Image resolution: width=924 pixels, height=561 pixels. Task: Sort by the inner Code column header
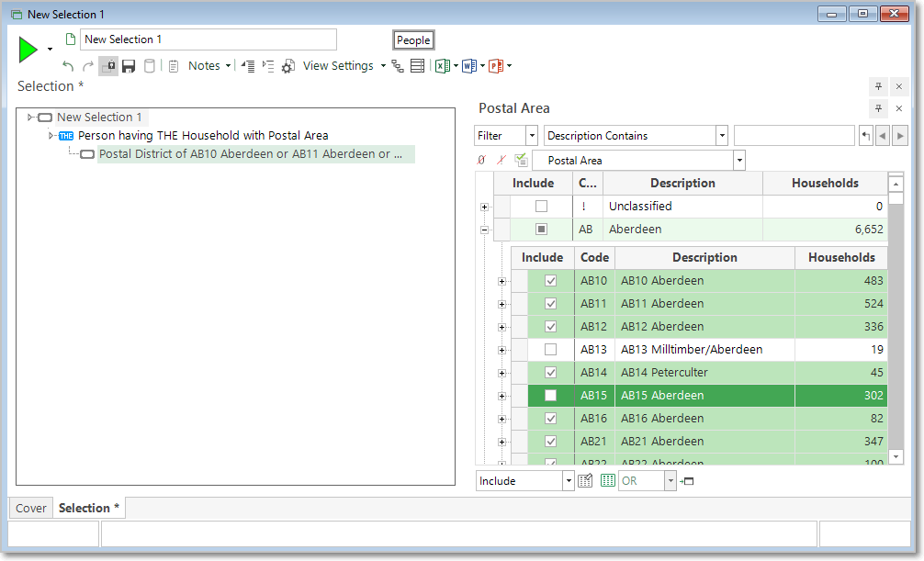coord(594,257)
